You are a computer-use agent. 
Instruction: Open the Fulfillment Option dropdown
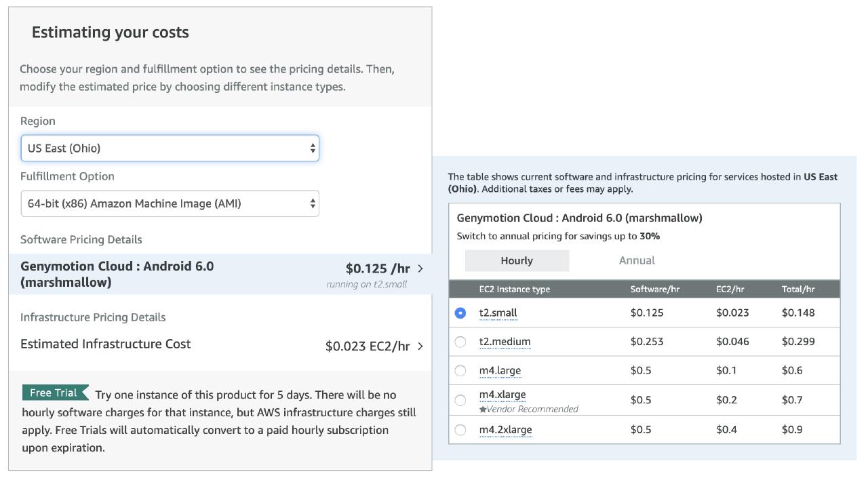tap(170, 203)
